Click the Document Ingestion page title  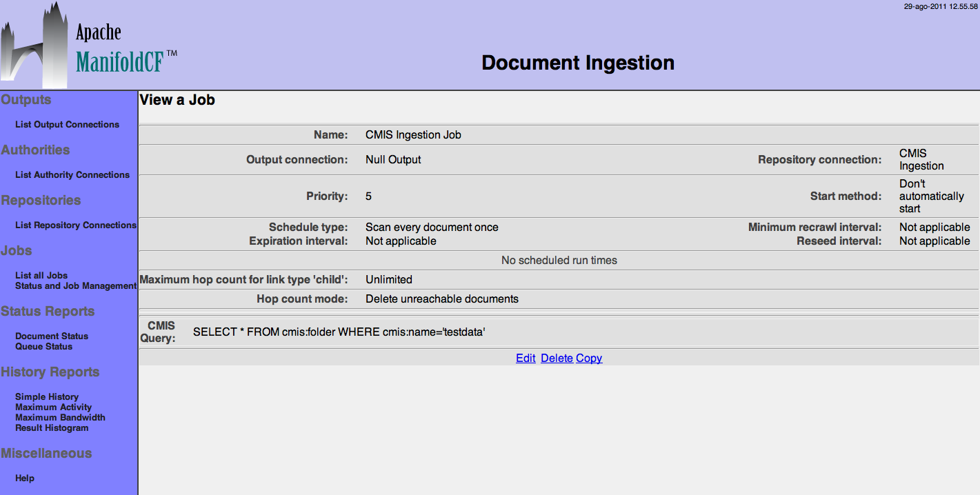coord(577,63)
